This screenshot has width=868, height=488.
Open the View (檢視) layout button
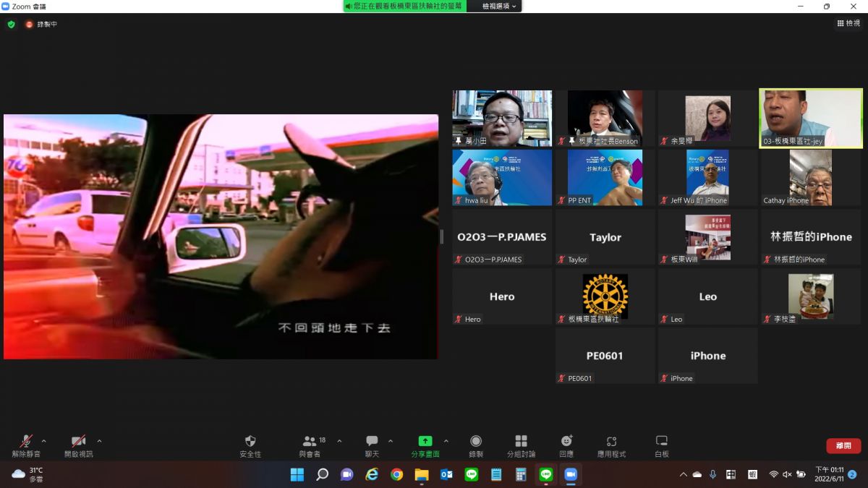click(x=848, y=23)
